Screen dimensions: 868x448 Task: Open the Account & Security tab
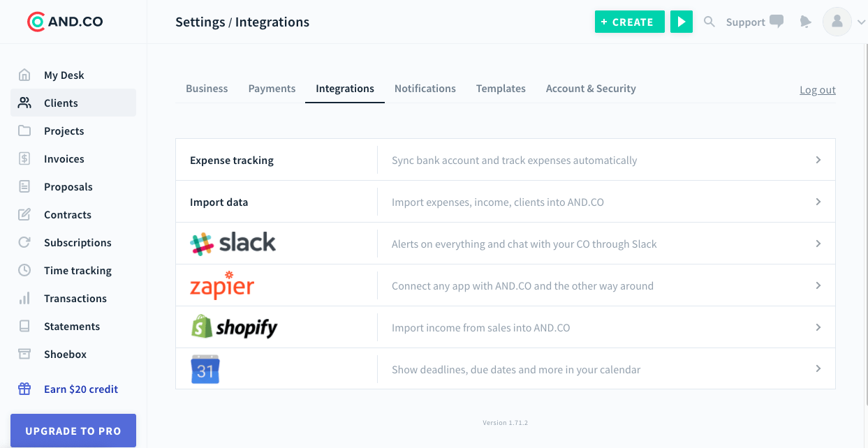(x=591, y=89)
